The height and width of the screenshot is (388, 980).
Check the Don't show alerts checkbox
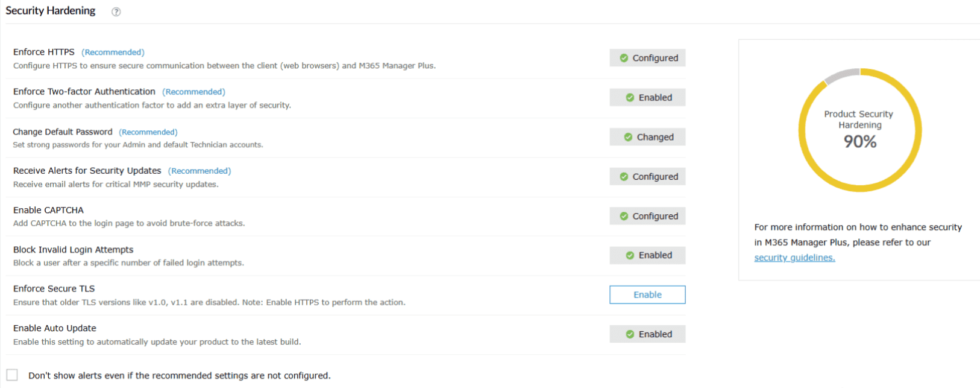point(12,375)
